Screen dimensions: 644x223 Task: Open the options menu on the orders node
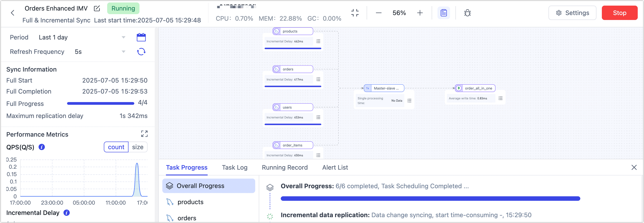(x=318, y=79)
